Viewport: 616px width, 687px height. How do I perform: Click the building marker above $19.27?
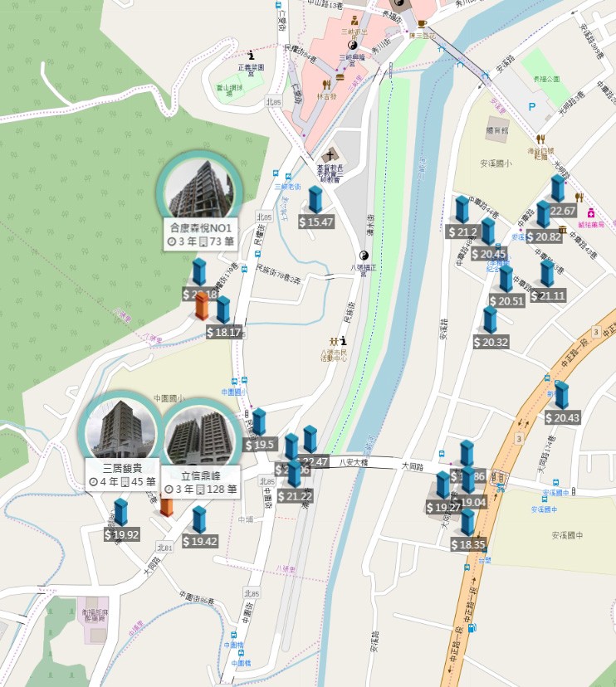pyautogui.click(x=442, y=485)
